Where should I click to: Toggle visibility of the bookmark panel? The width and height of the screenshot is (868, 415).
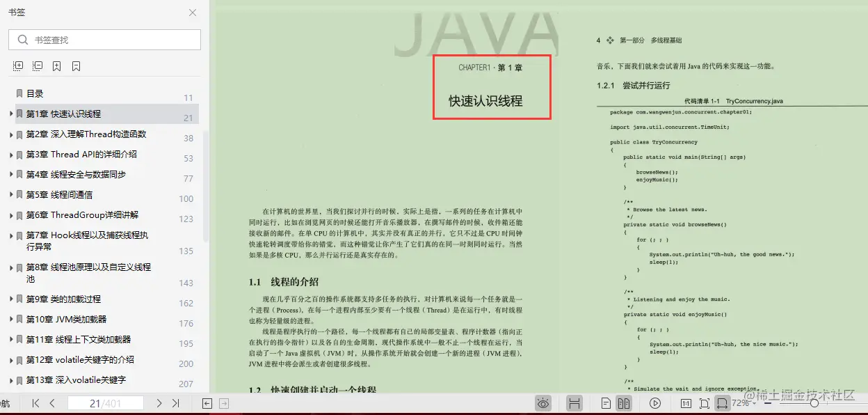point(7,402)
